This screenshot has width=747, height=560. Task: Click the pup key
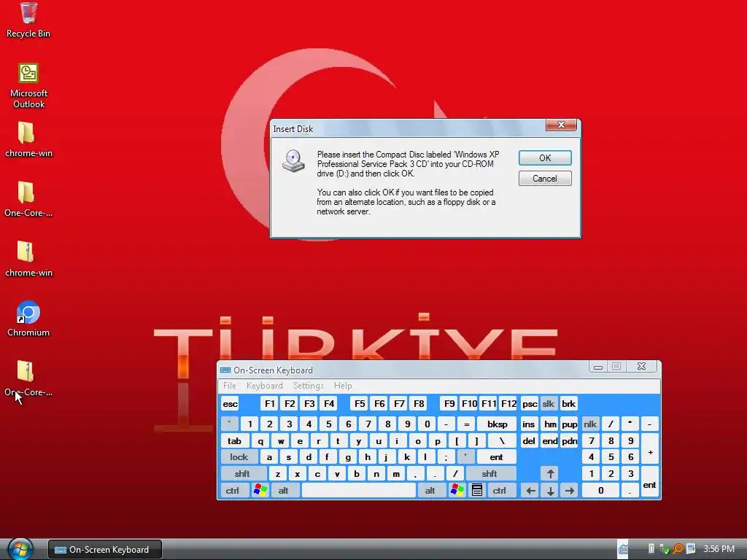pos(569,424)
